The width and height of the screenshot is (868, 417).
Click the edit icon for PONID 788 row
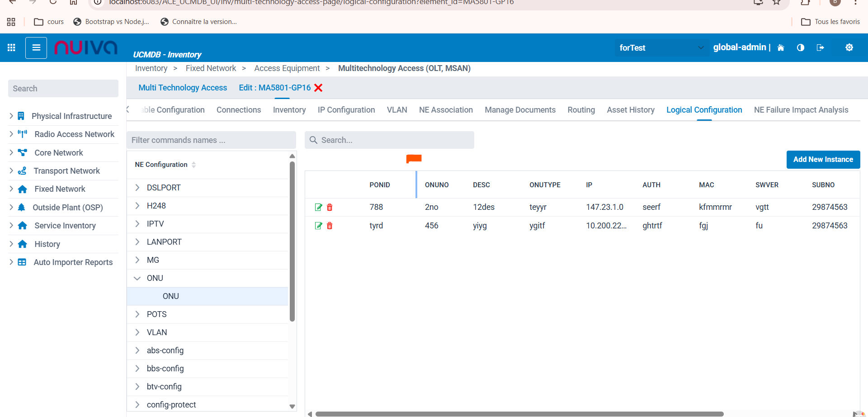pyautogui.click(x=318, y=207)
